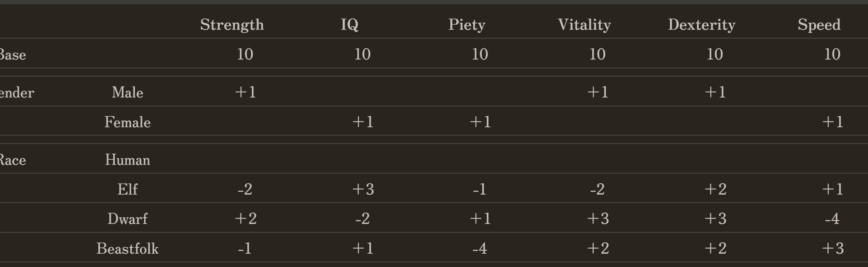The width and height of the screenshot is (868, 267).
Task: Click the Vitality column header
Action: 584,25
